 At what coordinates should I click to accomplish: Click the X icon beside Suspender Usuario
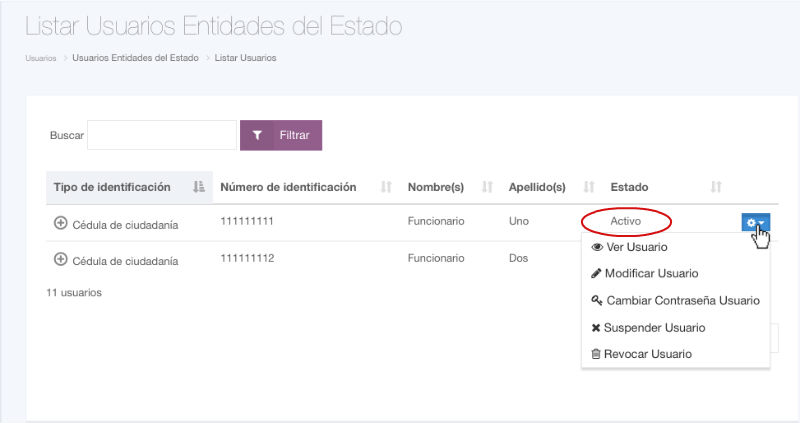596,328
